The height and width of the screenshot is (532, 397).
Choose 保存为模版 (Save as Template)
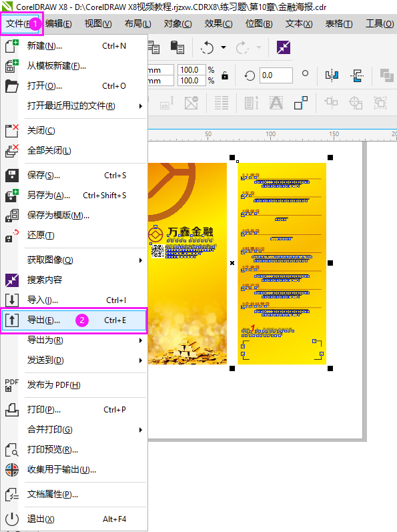click(x=74, y=215)
